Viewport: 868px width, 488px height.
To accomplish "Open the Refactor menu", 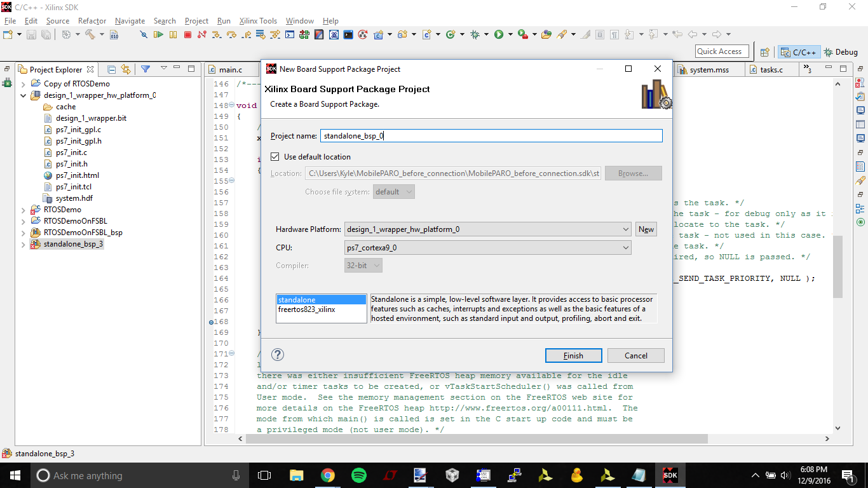I will [x=92, y=21].
